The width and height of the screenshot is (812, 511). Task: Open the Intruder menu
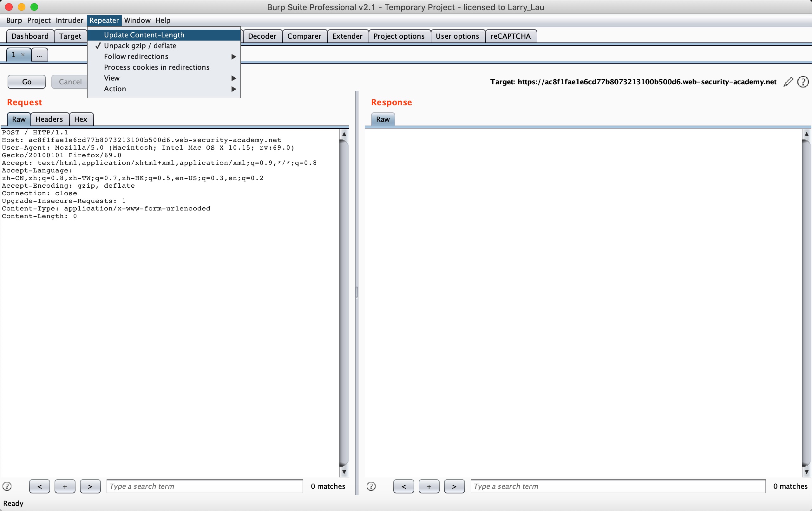click(x=69, y=20)
